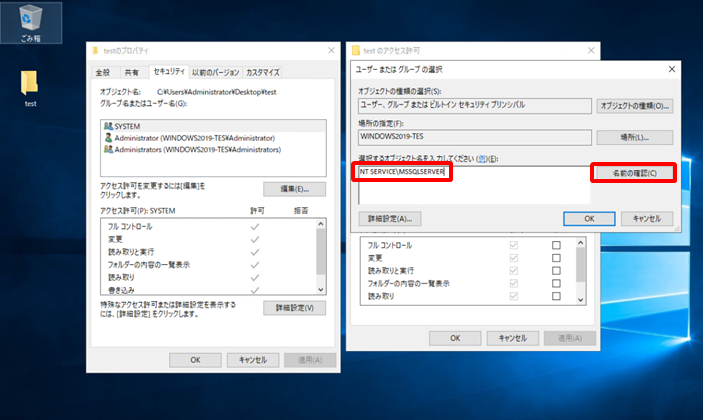The image size is (703, 420).
Task: Click the Edit (編集) button
Action: (295, 189)
